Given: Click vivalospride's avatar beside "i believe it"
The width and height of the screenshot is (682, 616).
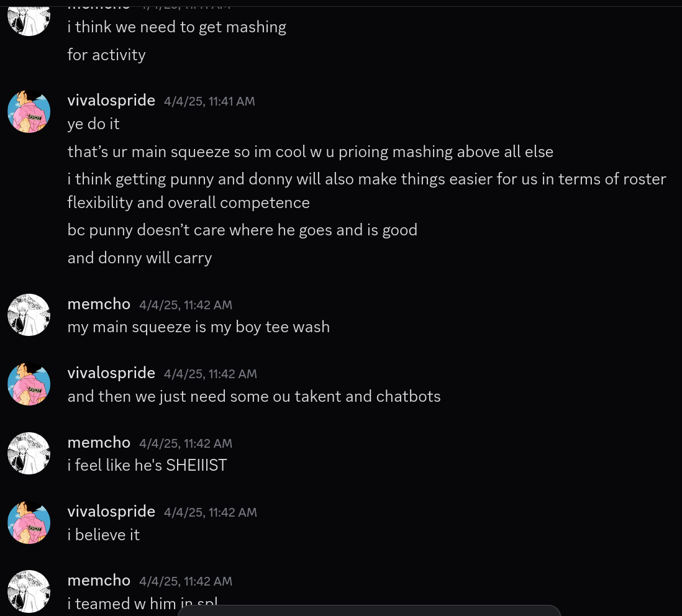Looking at the screenshot, I should tap(29, 522).
